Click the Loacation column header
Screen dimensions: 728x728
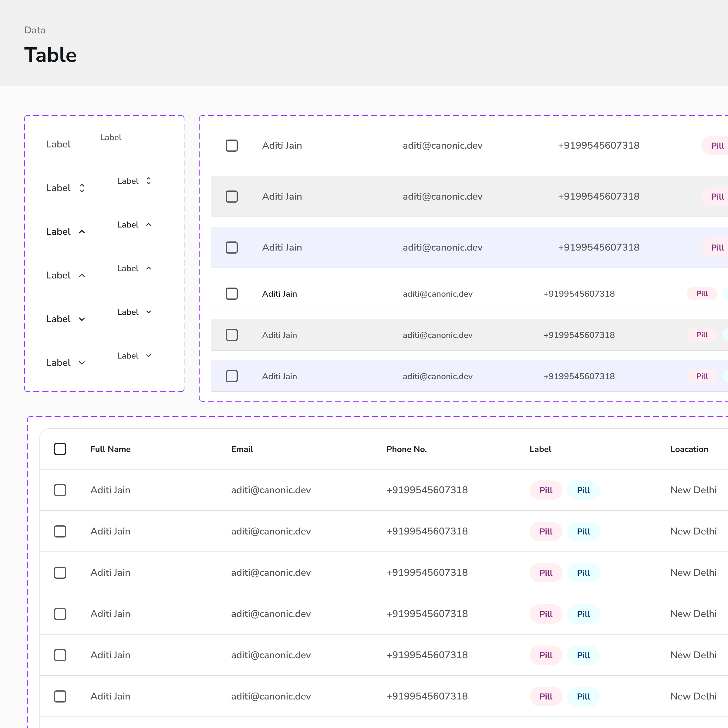pyautogui.click(x=689, y=449)
